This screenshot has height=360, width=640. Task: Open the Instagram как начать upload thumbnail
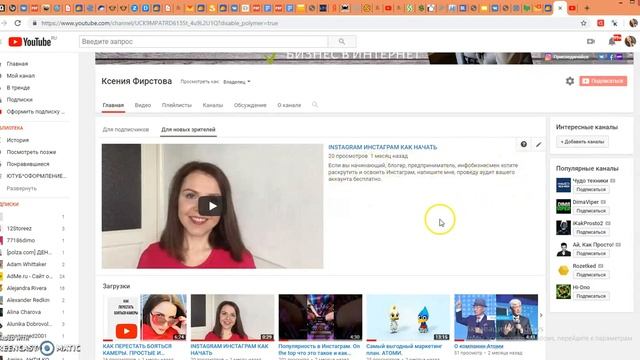point(232,318)
